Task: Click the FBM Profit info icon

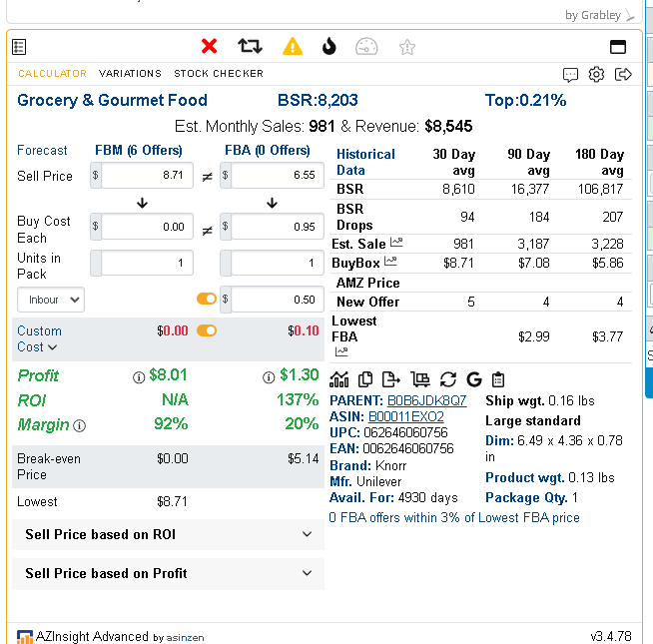Action: (139, 377)
